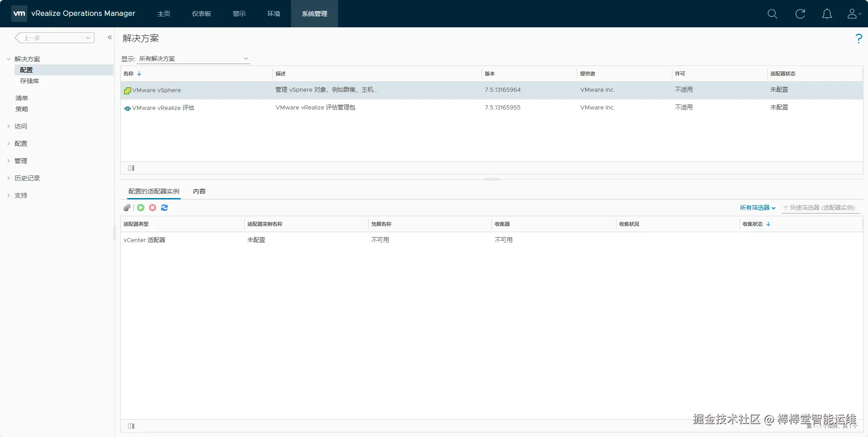Click the VMware vRealize 评估 eye icon
The width and height of the screenshot is (868, 437).
coord(128,108)
